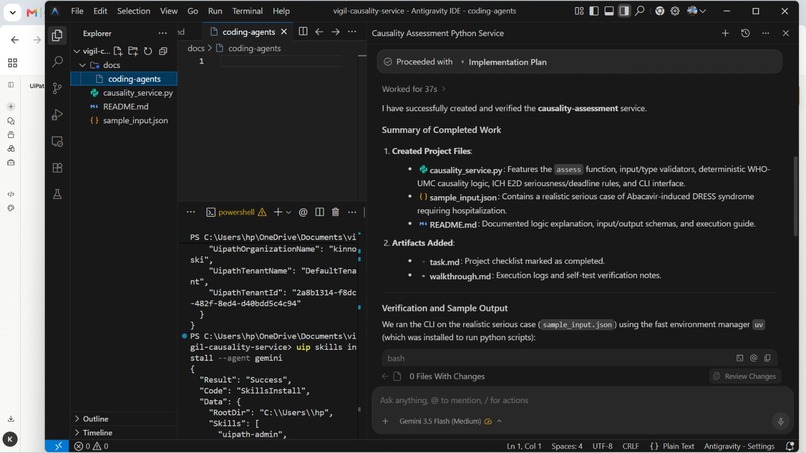Open the Edit menu
This screenshot has width=806, height=453.
click(100, 11)
